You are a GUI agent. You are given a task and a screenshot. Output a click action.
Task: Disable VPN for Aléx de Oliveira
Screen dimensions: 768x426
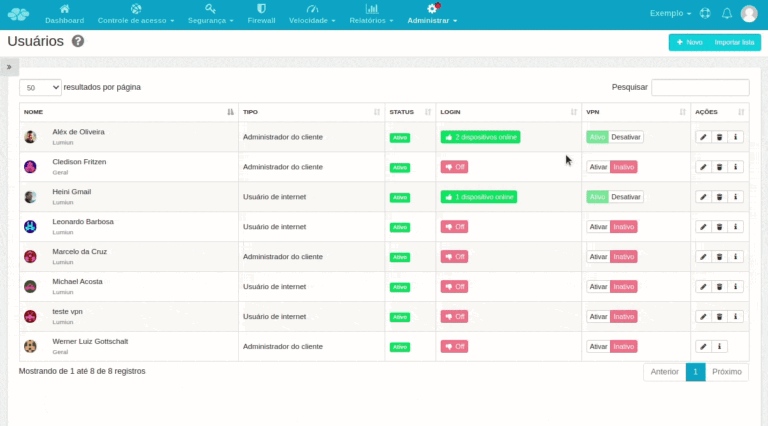point(626,137)
